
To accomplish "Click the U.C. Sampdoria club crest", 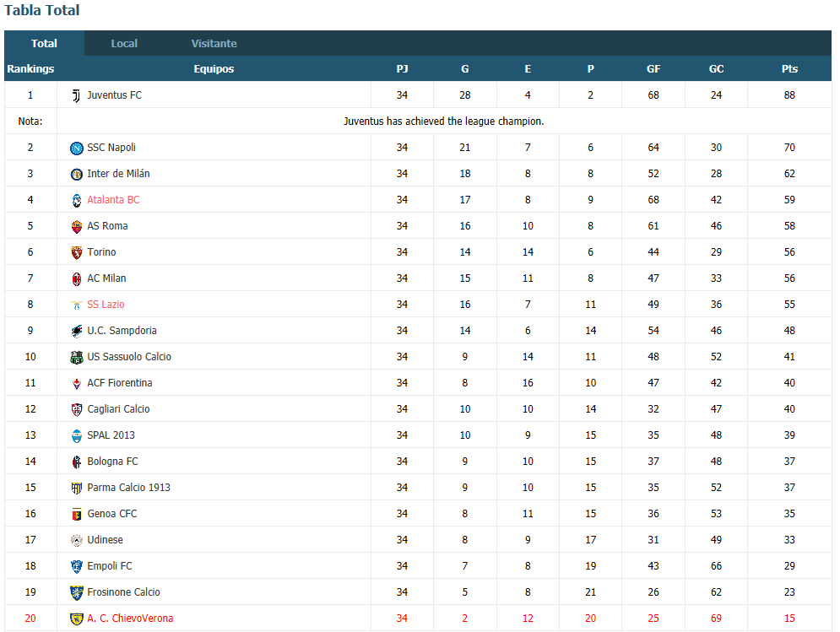I will (77, 331).
